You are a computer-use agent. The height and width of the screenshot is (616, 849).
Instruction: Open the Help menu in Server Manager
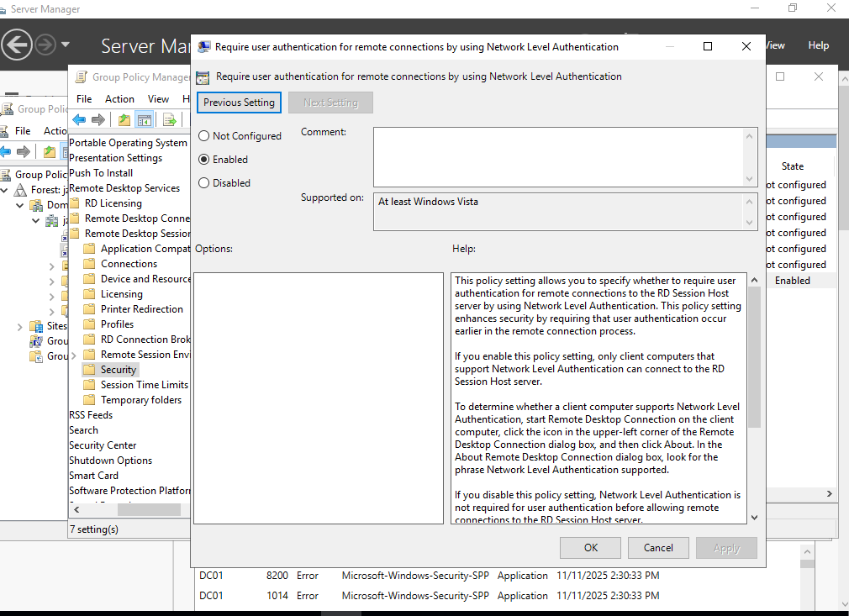(x=818, y=45)
